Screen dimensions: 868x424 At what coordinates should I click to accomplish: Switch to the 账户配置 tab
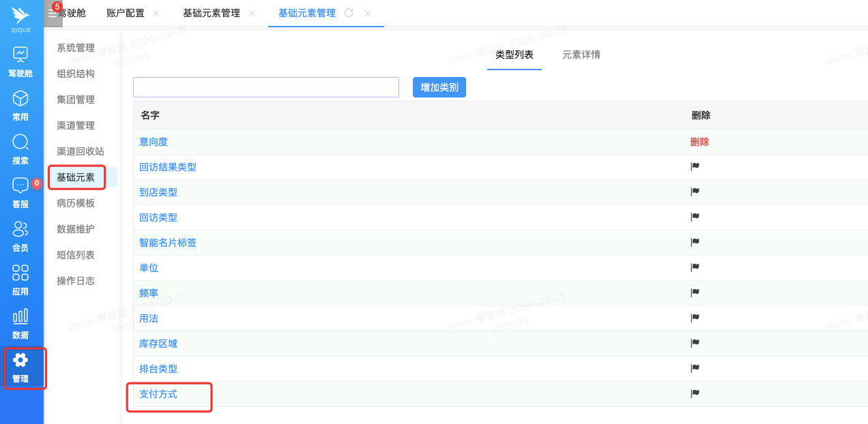pyautogui.click(x=126, y=13)
